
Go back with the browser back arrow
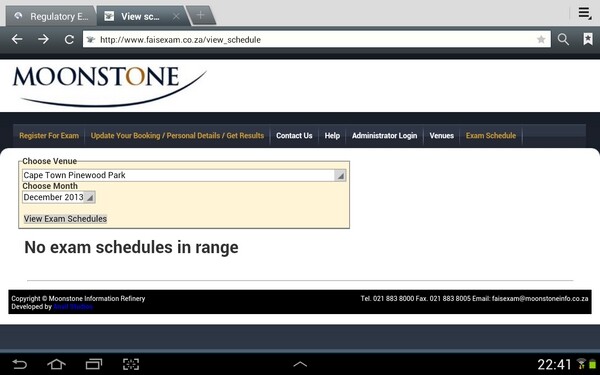coord(17,39)
